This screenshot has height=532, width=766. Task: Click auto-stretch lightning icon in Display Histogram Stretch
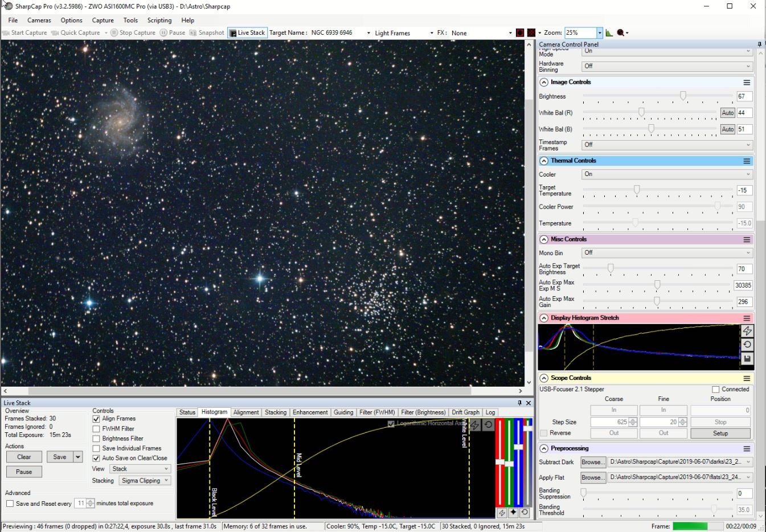pos(747,331)
